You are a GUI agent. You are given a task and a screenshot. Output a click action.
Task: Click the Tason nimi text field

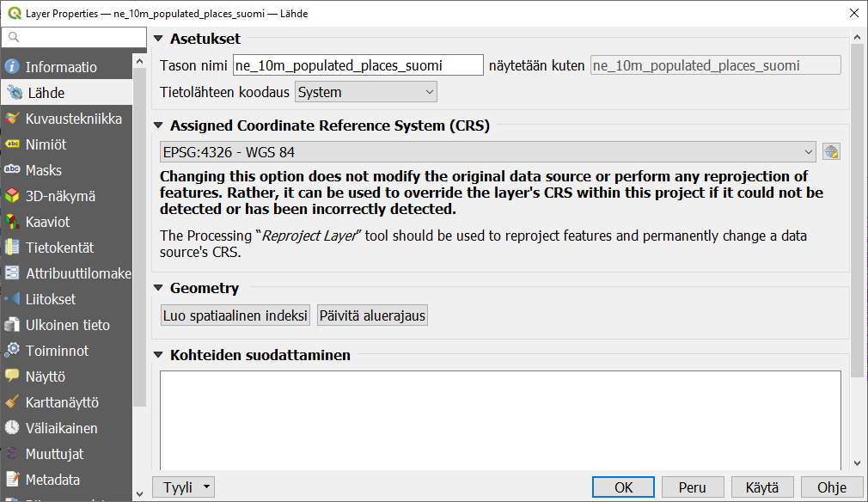point(358,65)
